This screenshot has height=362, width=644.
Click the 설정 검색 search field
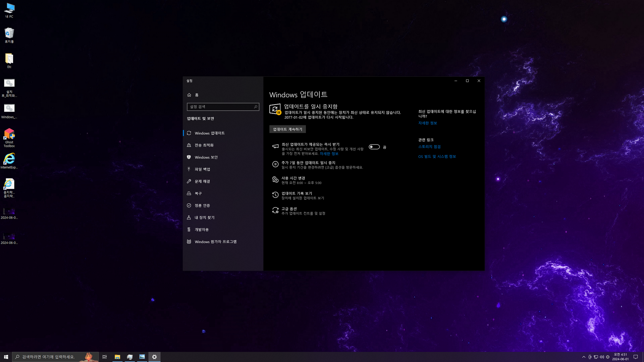tap(221, 107)
